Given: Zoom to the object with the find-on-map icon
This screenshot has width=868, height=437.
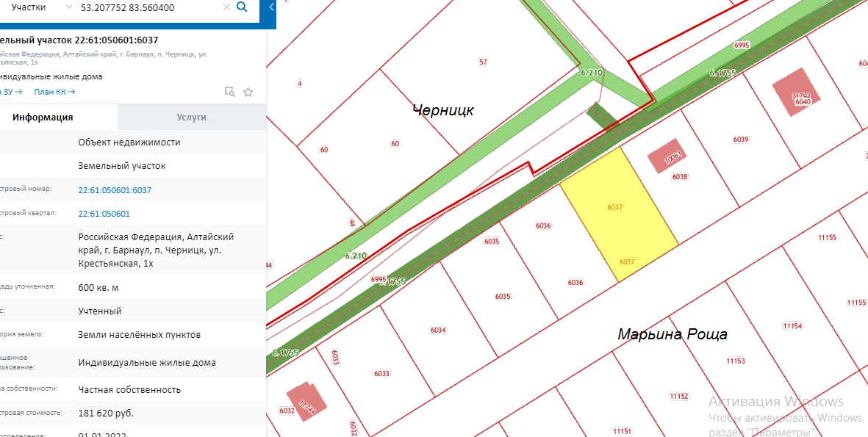Looking at the screenshot, I should [230, 92].
